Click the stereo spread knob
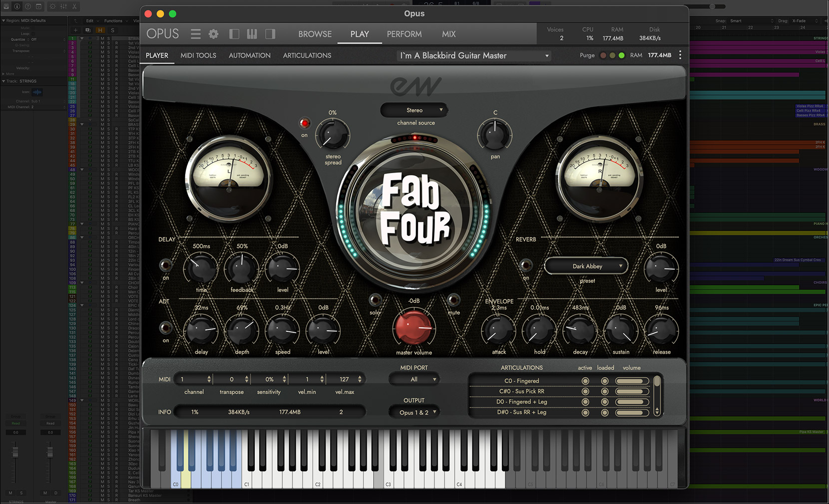This screenshot has height=504, width=829. pos(333,135)
